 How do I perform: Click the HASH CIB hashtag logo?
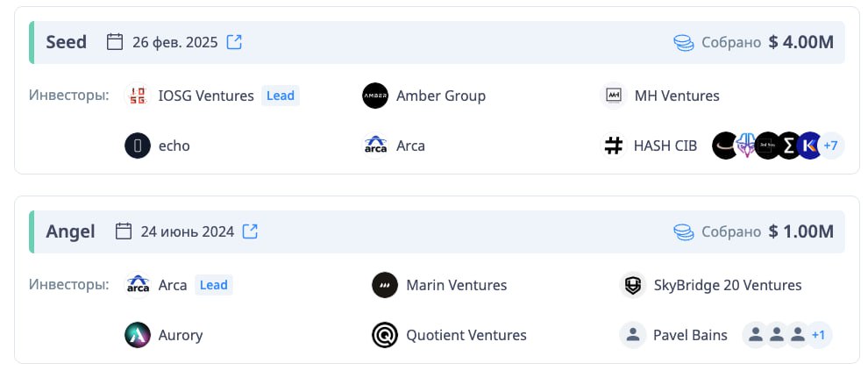(x=613, y=146)
